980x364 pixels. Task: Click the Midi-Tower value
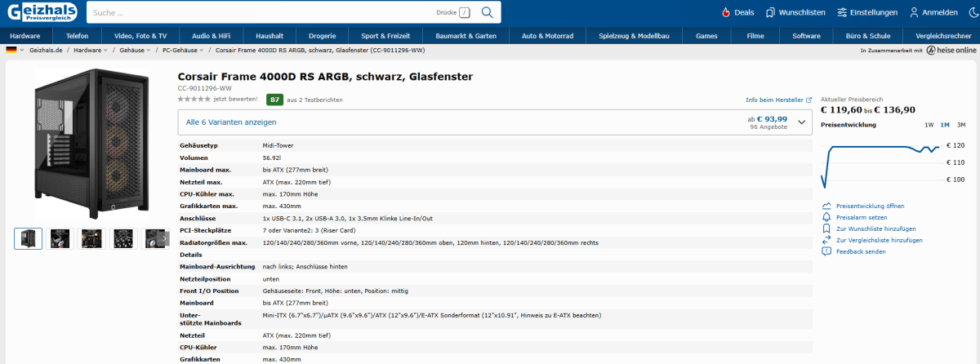pos(278,144)
